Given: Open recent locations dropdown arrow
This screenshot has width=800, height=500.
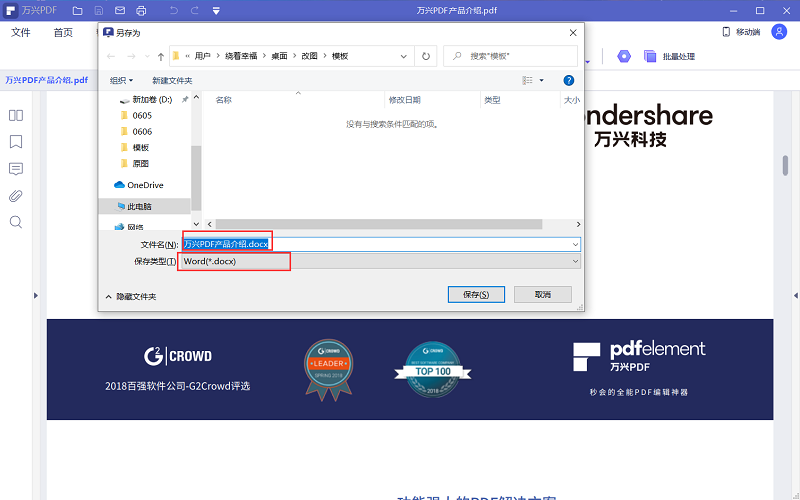Looking at the screenshot, I should pos(147,56).
